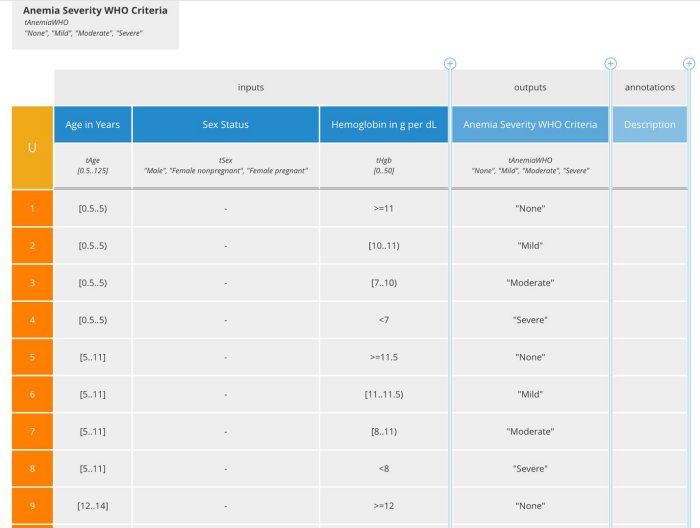
Task: Open the tSex type definition cell
Action: (x=226, y=165)
